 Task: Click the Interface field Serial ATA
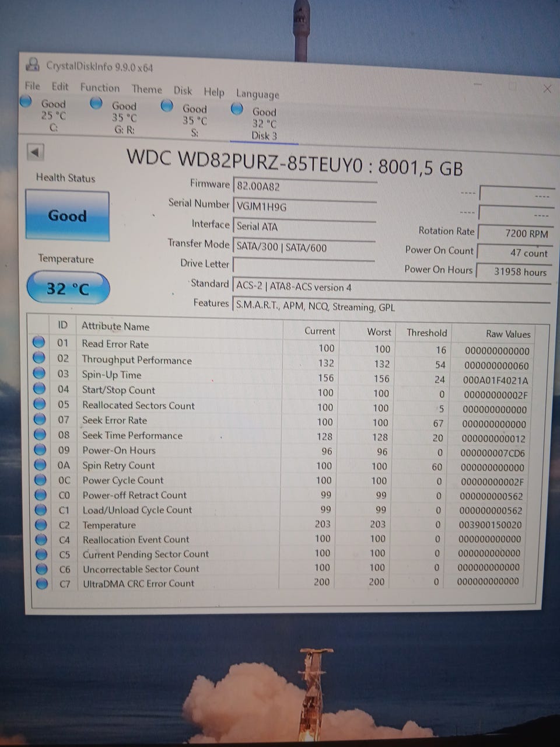click(304, 226)
